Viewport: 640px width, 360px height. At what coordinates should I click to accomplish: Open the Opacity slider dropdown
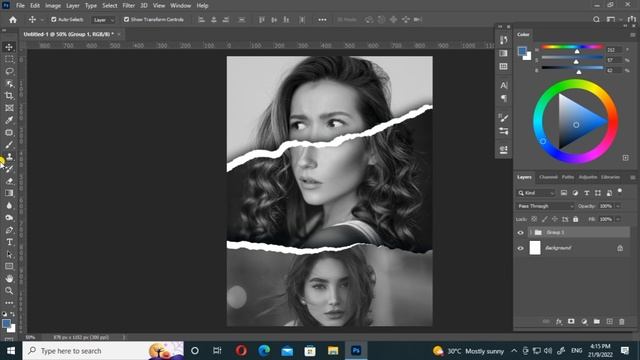[618, 206]
